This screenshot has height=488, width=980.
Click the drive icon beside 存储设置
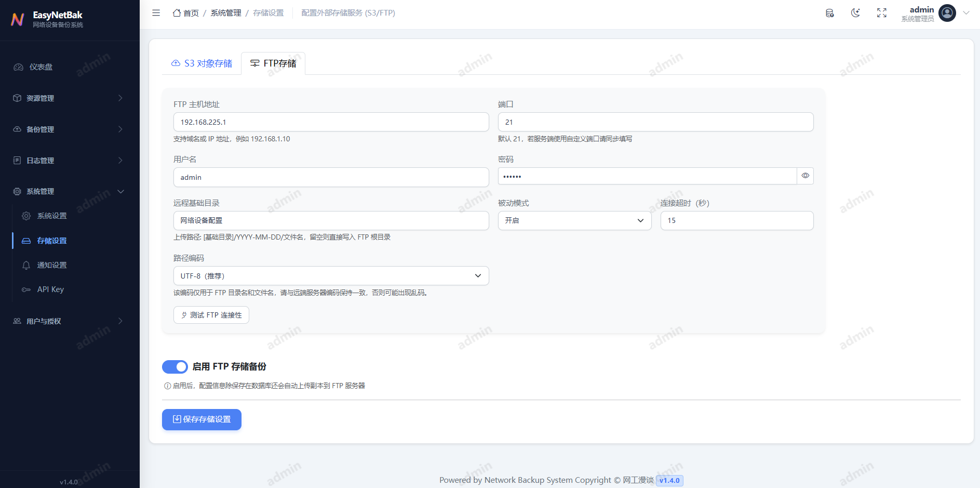point(26,241)
